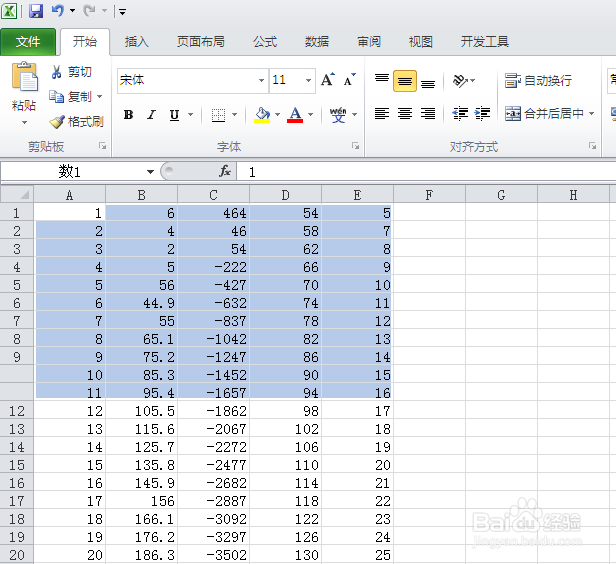The height and width of the screenshot is (564, 616).
Task: Switch to the 页面布局 tab
Action: tap(200, 42)
